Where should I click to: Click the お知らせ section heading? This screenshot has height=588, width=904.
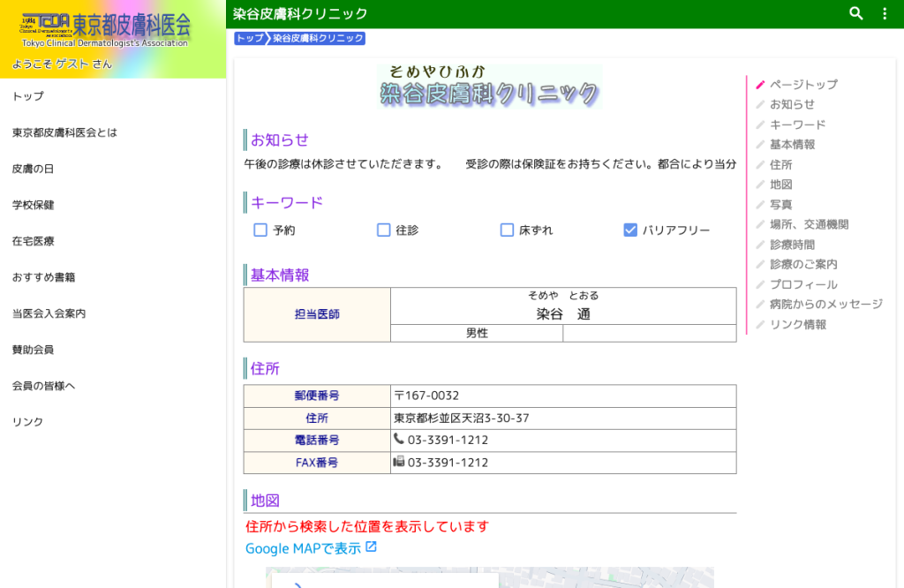click(280, 140)
